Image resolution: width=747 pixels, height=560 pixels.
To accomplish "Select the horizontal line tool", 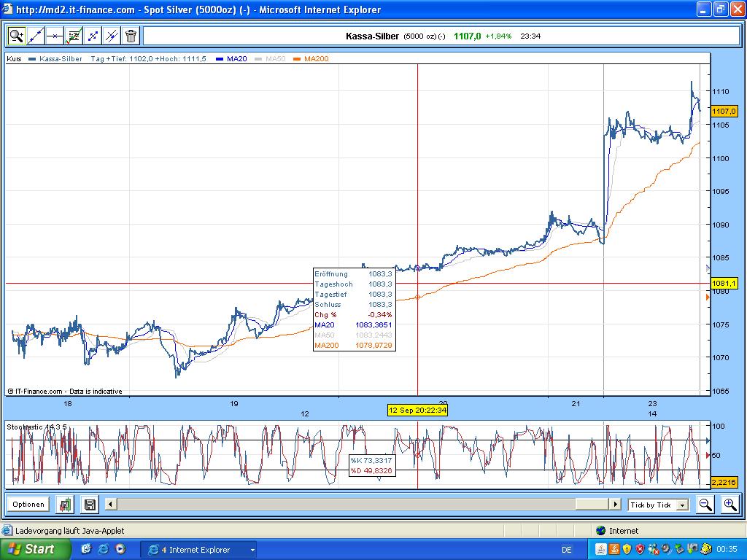I will pyautogui.click(x=55, y=36).
